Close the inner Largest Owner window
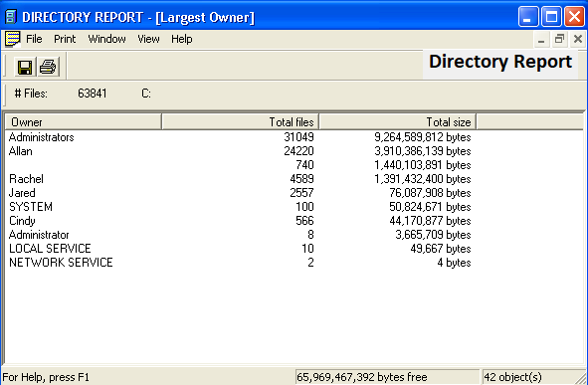This screenshot has height=385, width=588. pyautogui.click(x=578, y=39)
